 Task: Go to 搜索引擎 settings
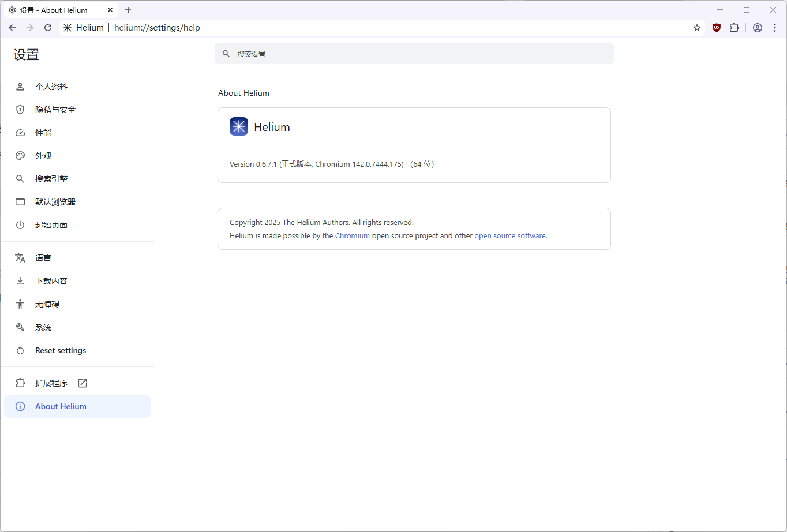coord(51,179)
